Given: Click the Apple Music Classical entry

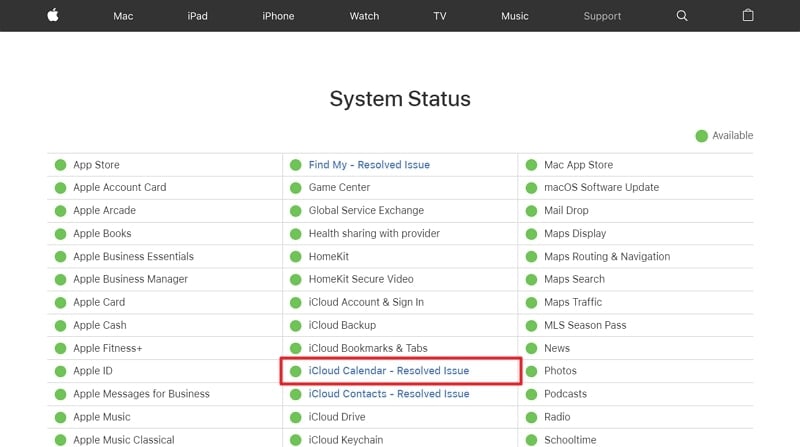Looking at the screenshot, I should pyautogui.click(x=124, y=440).
